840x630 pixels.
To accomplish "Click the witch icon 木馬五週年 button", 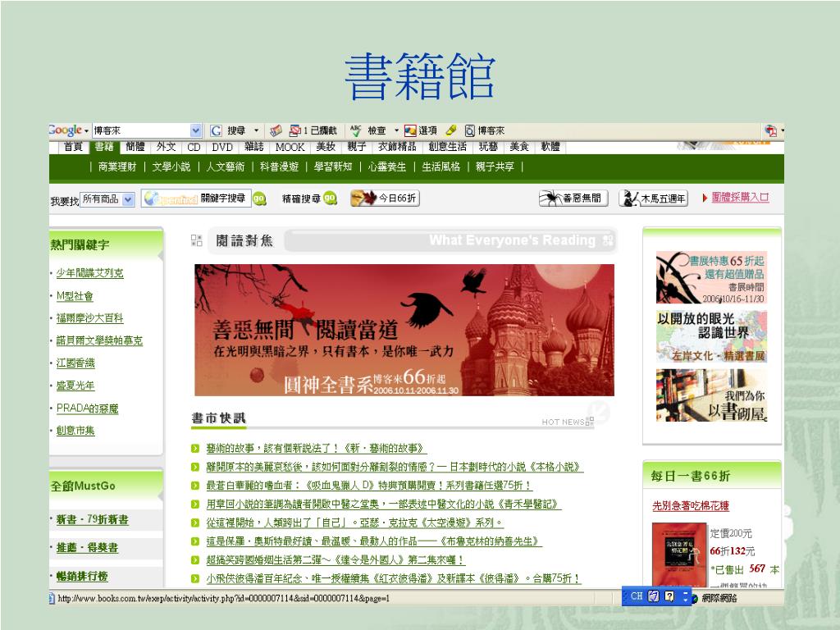I will 653,199.
